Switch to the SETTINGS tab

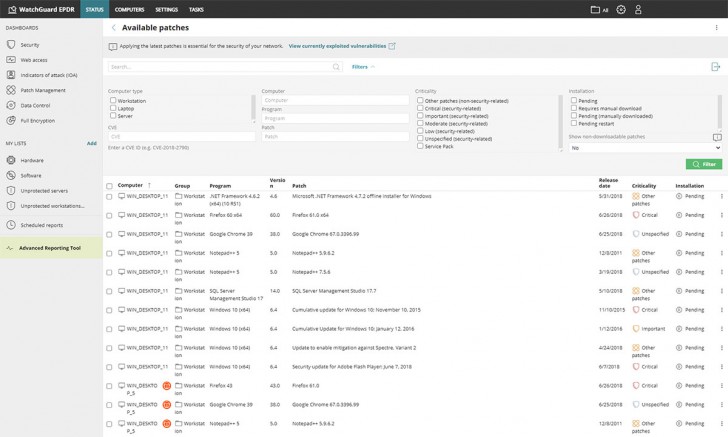pyautogui.click(x=166, y=9)
